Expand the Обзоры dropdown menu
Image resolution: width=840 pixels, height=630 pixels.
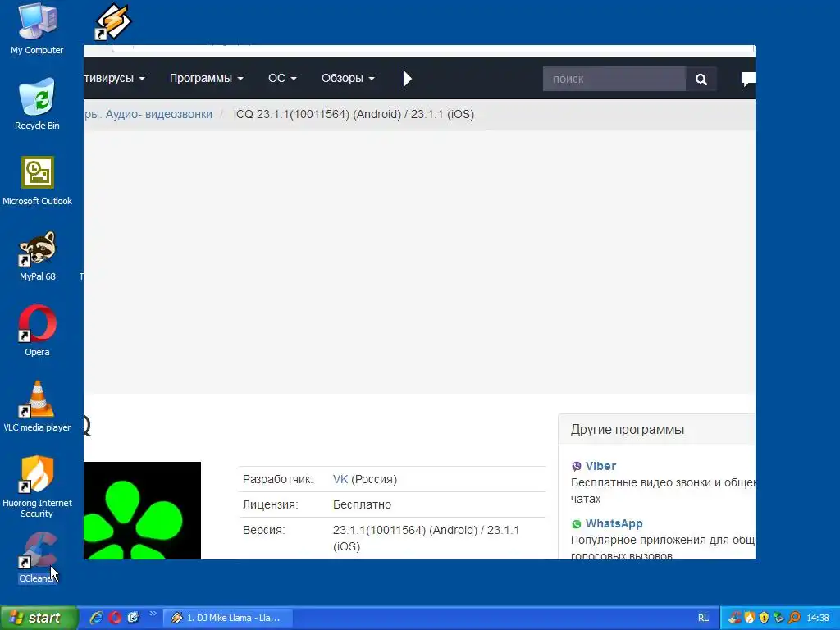[348, 78]
